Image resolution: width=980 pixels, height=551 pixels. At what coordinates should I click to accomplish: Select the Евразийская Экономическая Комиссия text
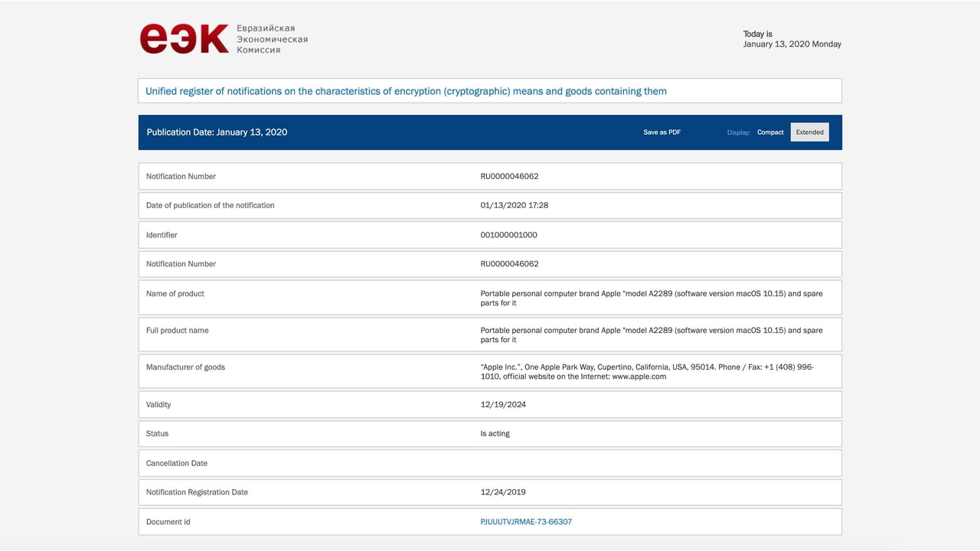pyautogui.click(x=272, y=39)
